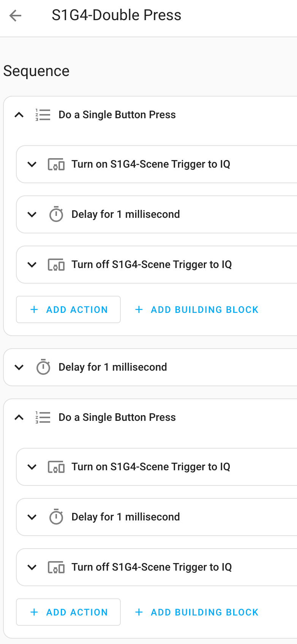
Task: Expand delay action inside second sequence
Action: coord(32,517)
